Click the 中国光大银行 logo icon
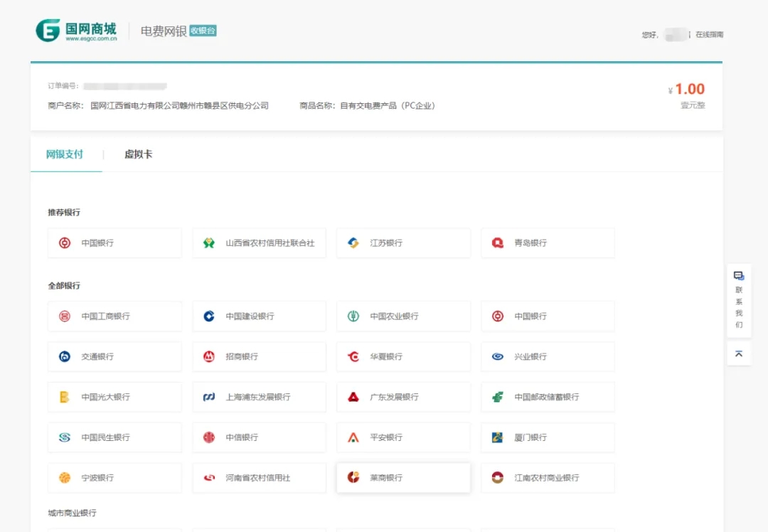Viewport: 768px width, 532px height. (x=65, y=397)
